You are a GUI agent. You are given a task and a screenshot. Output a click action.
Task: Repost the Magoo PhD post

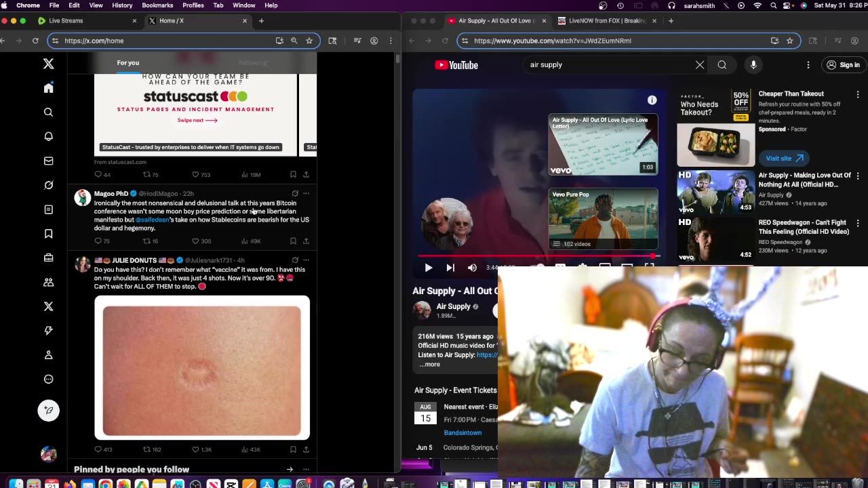click(x=150, y=241)
